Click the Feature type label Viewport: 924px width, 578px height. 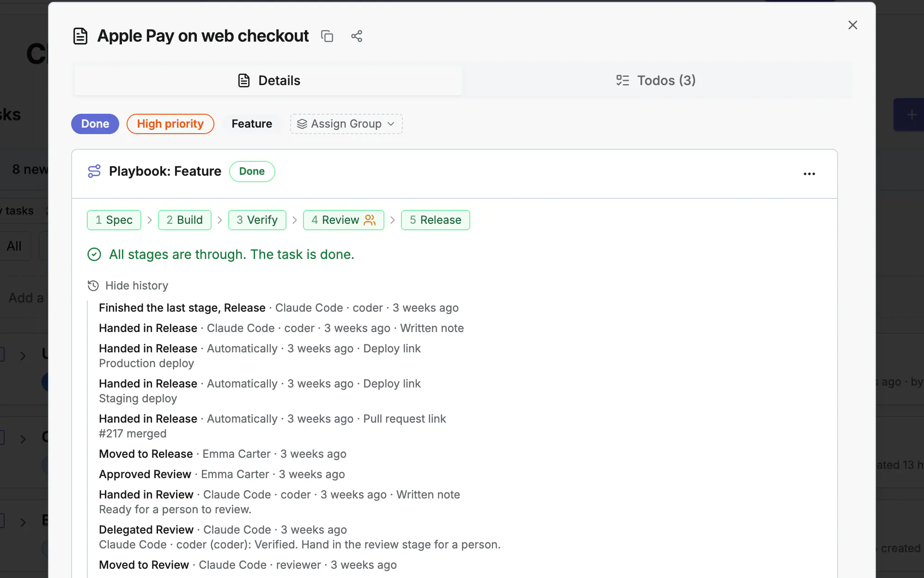[252, 124]
